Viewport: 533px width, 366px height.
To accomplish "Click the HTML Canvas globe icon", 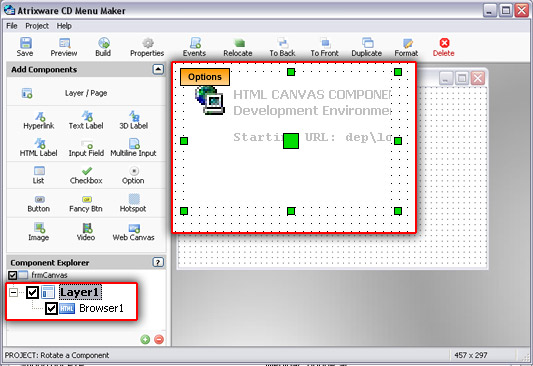I will click(210, 101).
